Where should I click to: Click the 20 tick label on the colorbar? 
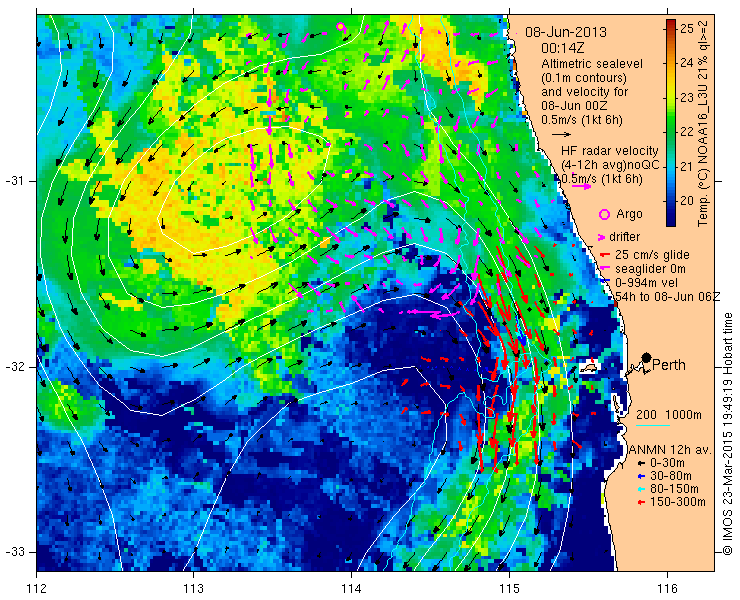[x=687, y=201]
